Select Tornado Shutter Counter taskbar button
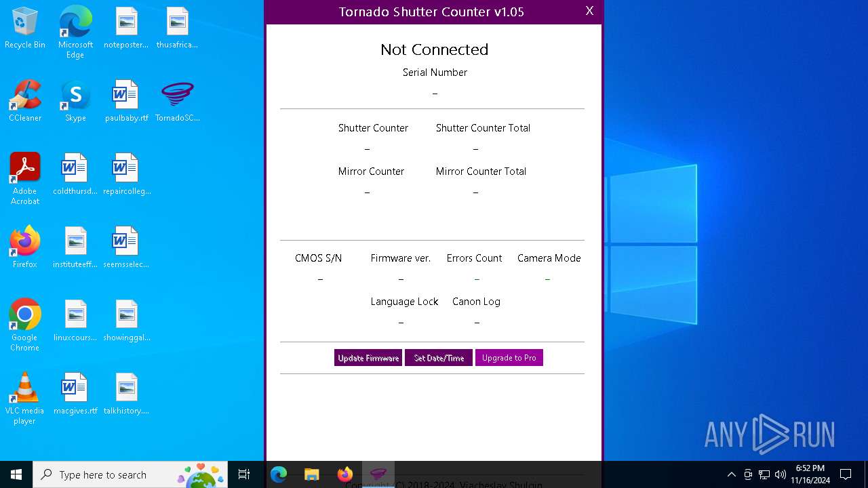The width and height of the screenshot is (868, 488). 378,474
